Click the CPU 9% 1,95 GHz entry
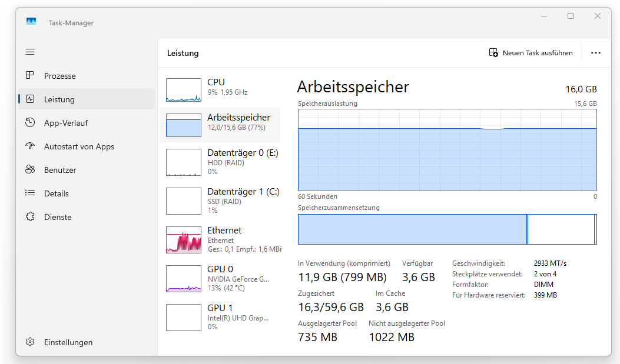620x364 pixels. click(x=220, y=90)
